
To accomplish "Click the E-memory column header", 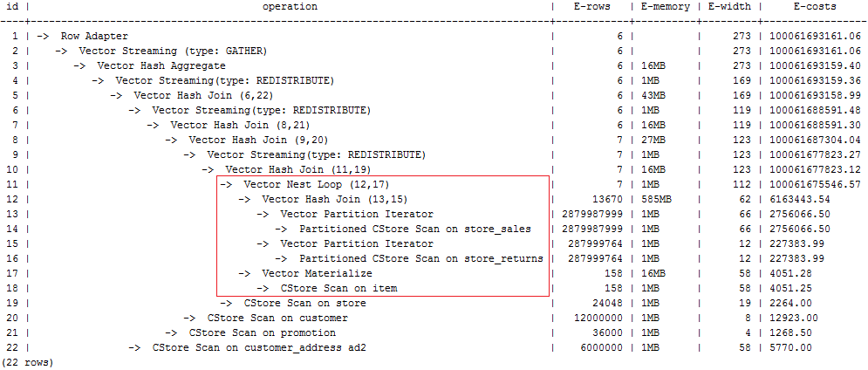I will (x=666, y=7).
